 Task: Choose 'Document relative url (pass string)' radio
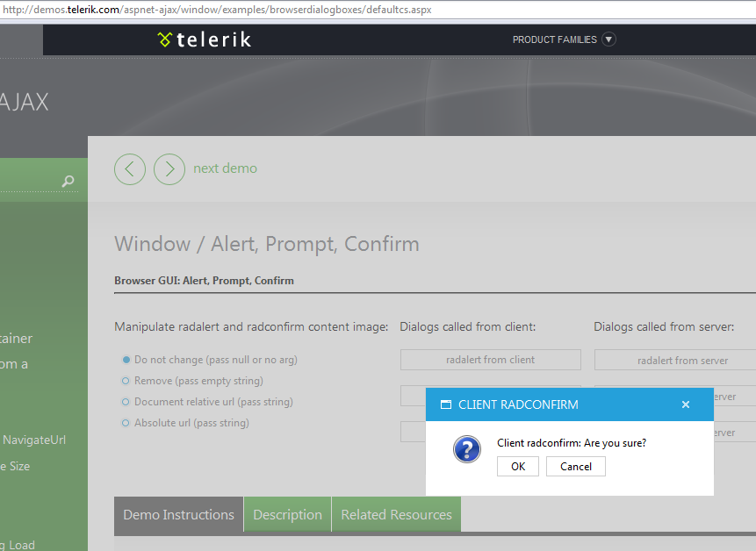point(126,402)
